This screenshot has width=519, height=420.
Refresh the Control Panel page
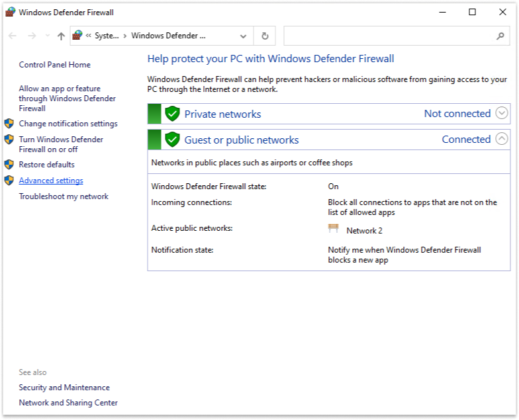(265, 36)
